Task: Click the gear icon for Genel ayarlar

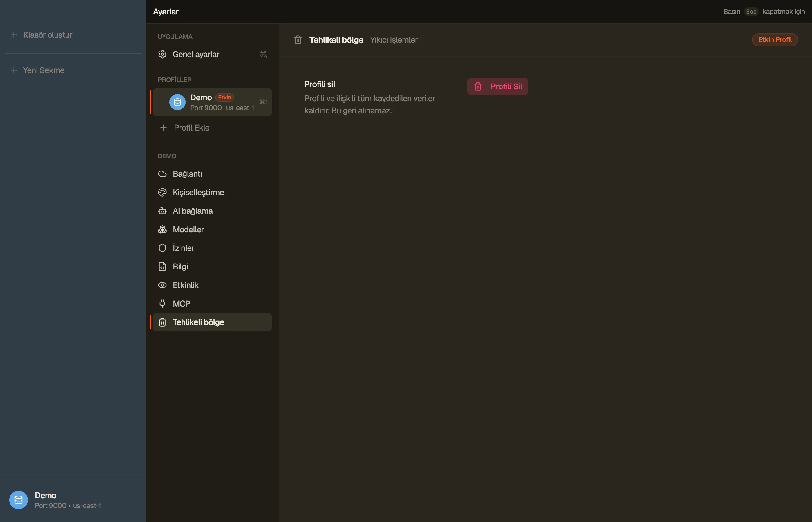Action: [162, 54]
